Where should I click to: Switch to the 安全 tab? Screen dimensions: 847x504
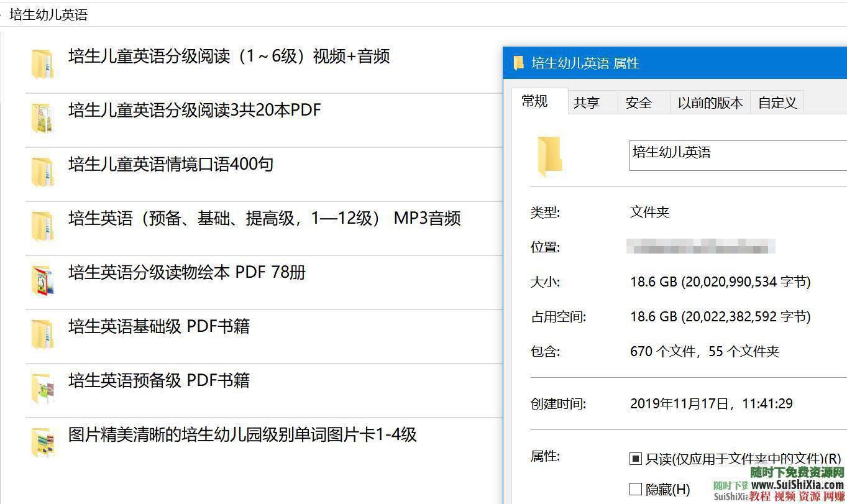click(639, 103)
